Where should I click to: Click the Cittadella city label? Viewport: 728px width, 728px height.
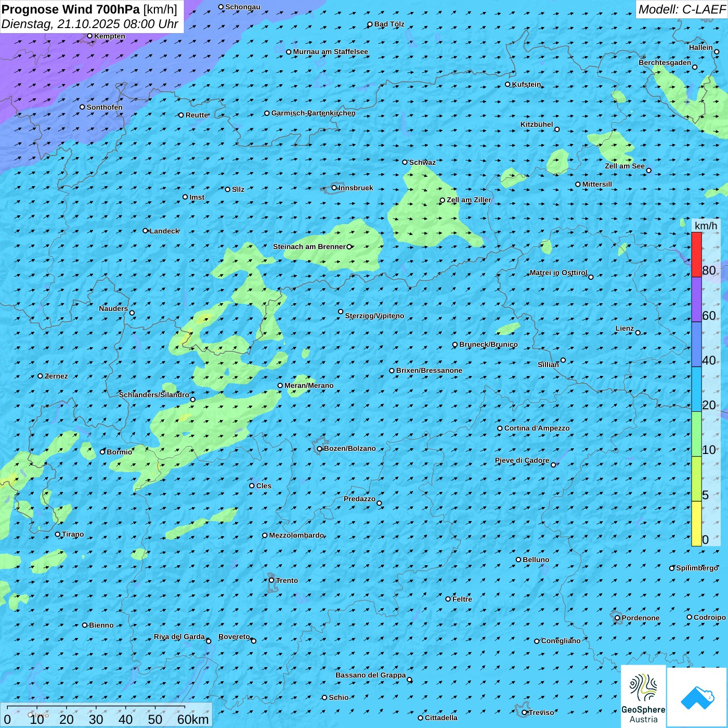[441, 718]
